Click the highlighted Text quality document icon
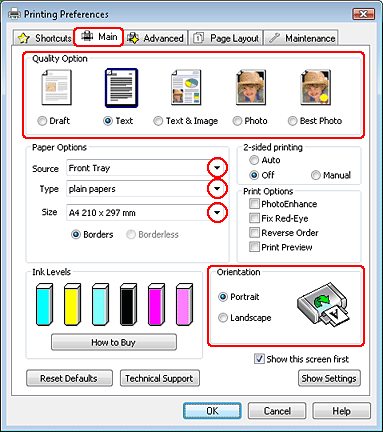Screen dimensions: 383x432 (x=121, y=88)
